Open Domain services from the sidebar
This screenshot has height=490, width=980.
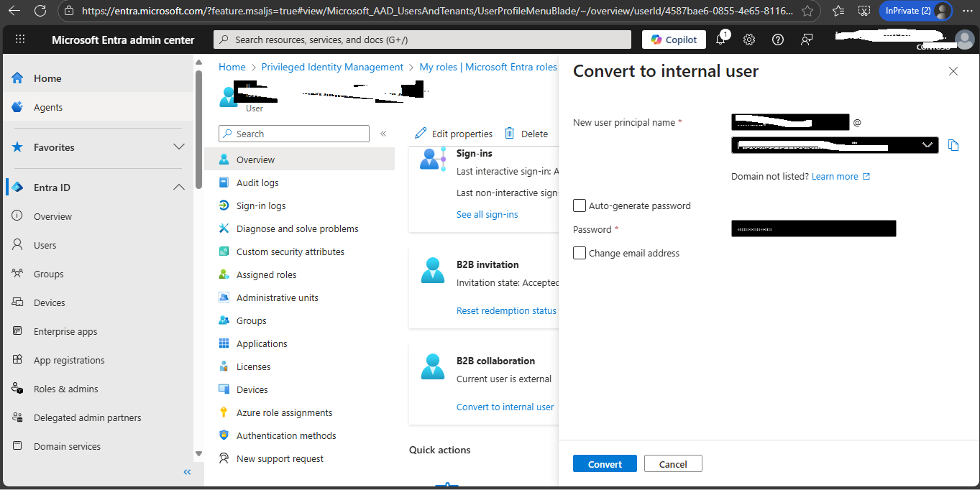(x=66, y=445)
